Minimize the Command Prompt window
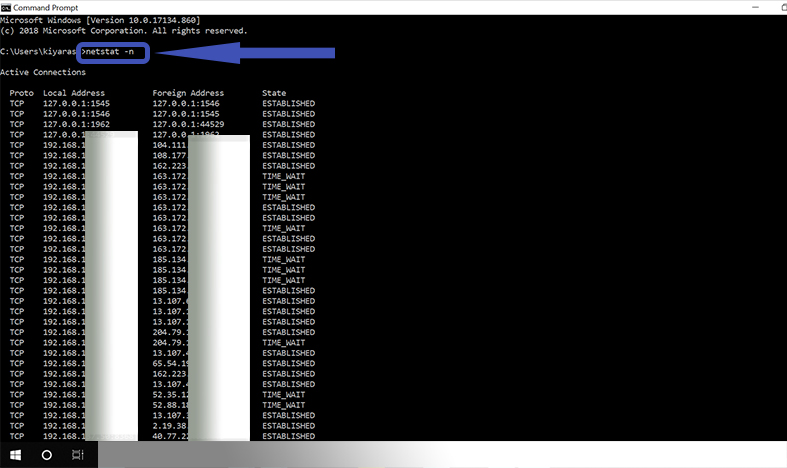The image size is (787, 468). [x=755, y=7]
